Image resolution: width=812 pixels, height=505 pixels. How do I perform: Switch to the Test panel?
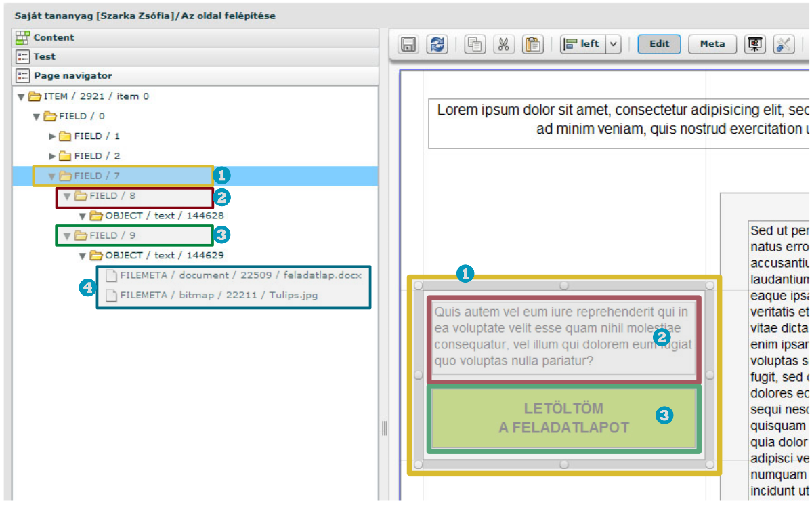[x=45, y=56]
